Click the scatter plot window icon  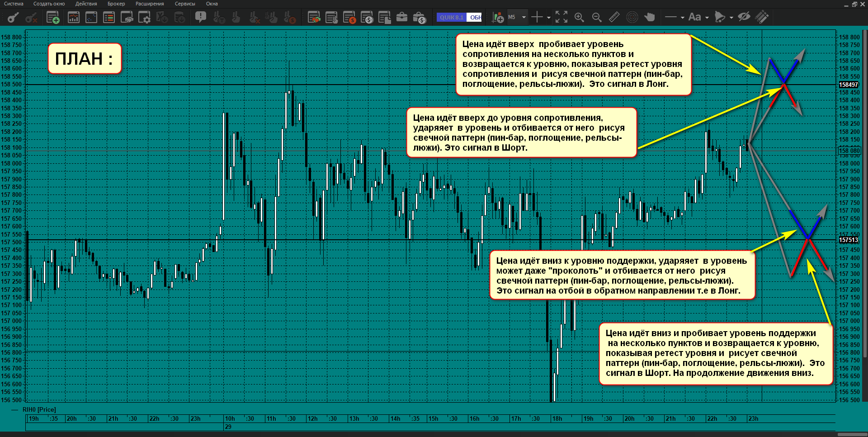coord(91,18)
